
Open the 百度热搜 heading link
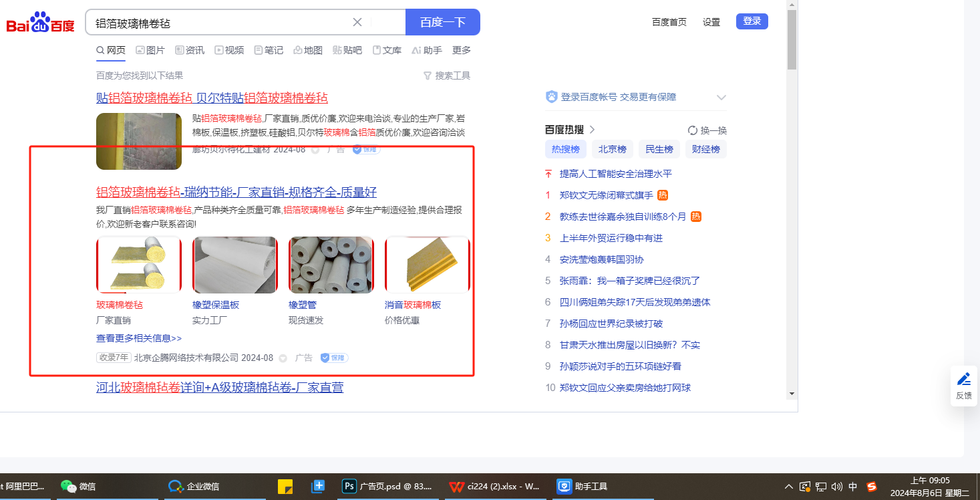[570, 130]
